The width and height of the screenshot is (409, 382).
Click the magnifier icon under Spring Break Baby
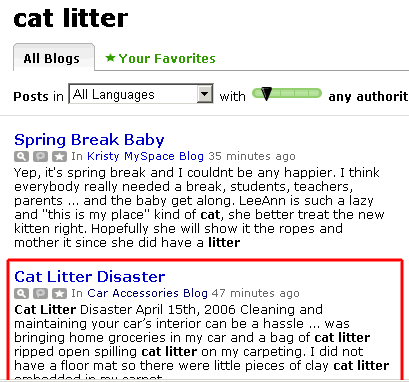point(21,156)
